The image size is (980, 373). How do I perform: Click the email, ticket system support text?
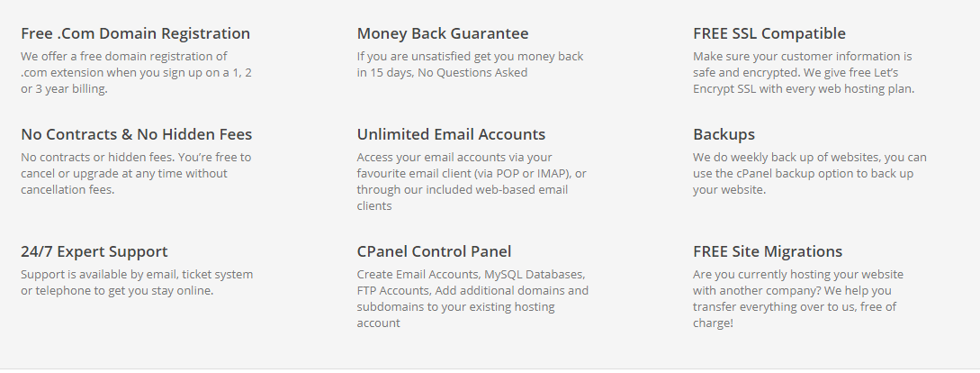pos(137,282)
